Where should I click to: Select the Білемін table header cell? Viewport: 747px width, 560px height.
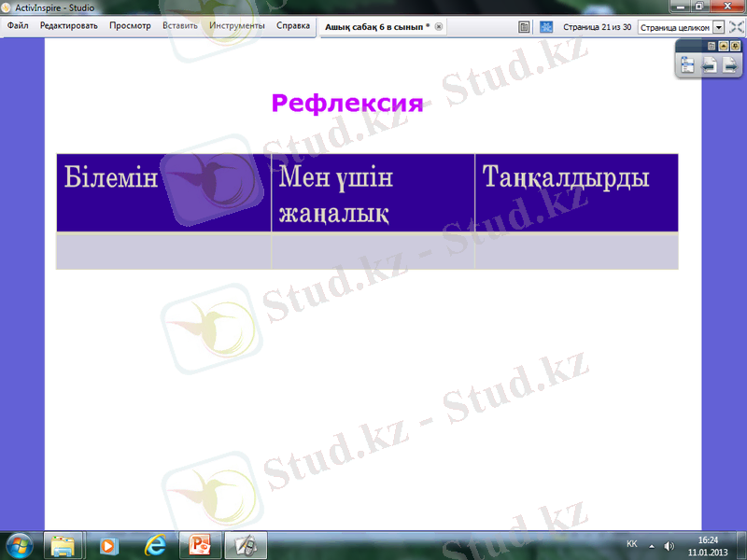tap(163, 192)
